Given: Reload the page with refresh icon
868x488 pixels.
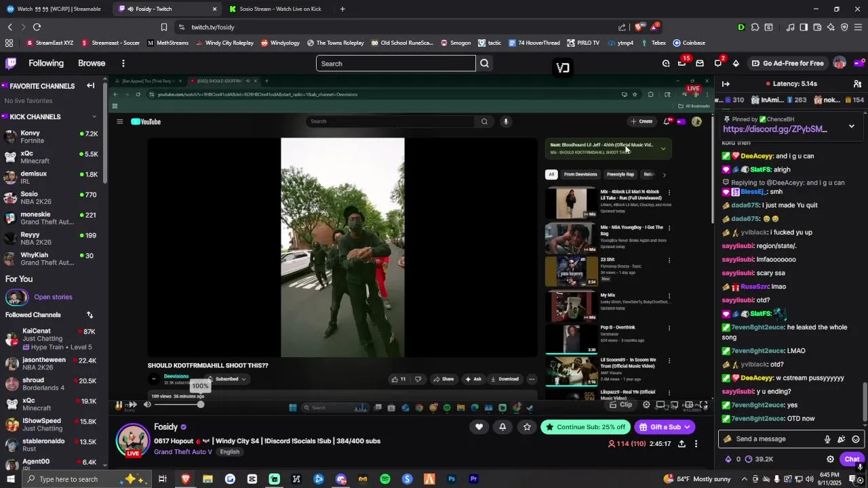Looking at the screenshot, I should pos(37,27).
